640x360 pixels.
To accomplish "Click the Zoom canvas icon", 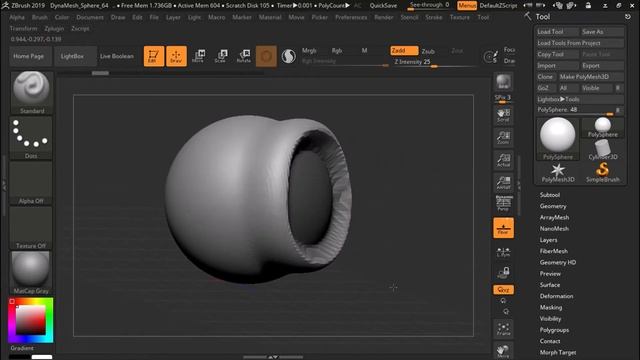I will point(503,137).
